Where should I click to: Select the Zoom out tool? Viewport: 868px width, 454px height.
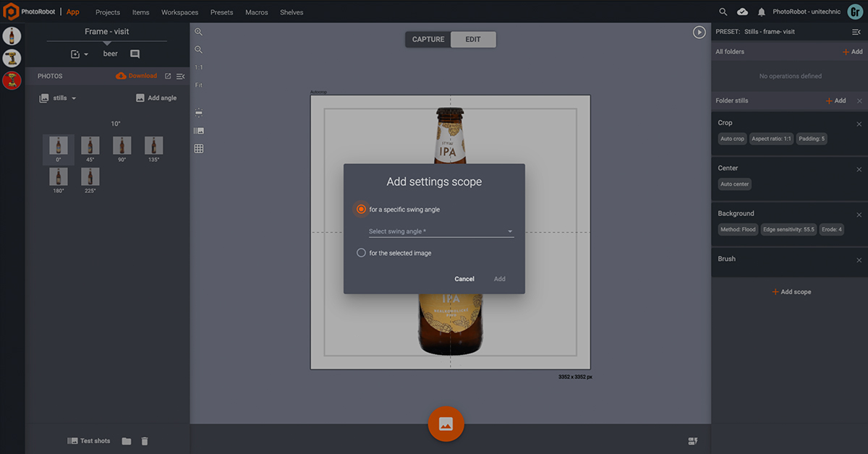199,49
